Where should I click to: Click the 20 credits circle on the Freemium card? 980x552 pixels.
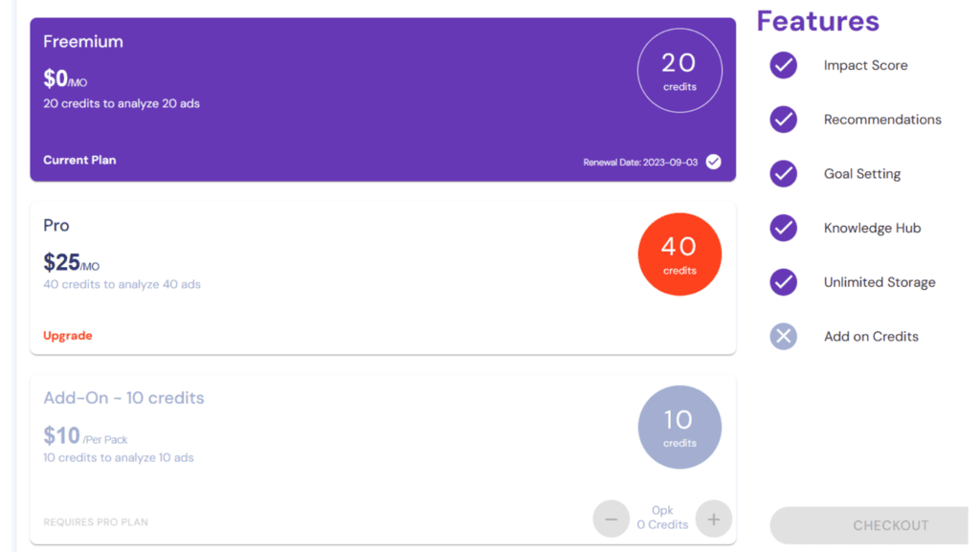679,70
